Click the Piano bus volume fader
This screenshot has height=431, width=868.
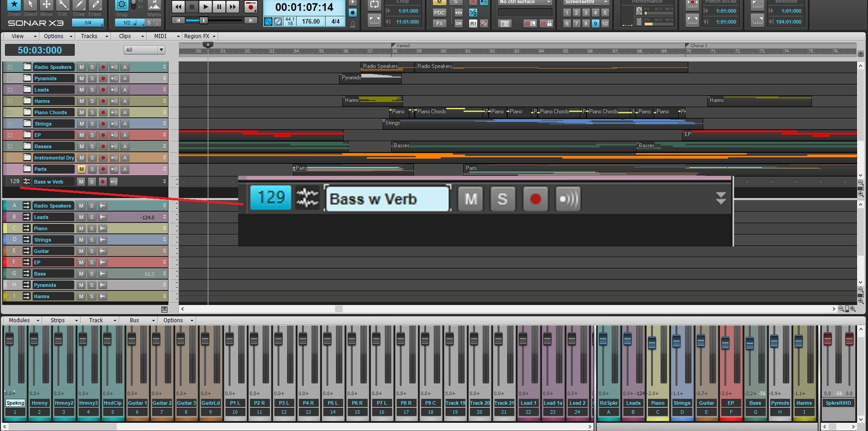click(652, 343)
